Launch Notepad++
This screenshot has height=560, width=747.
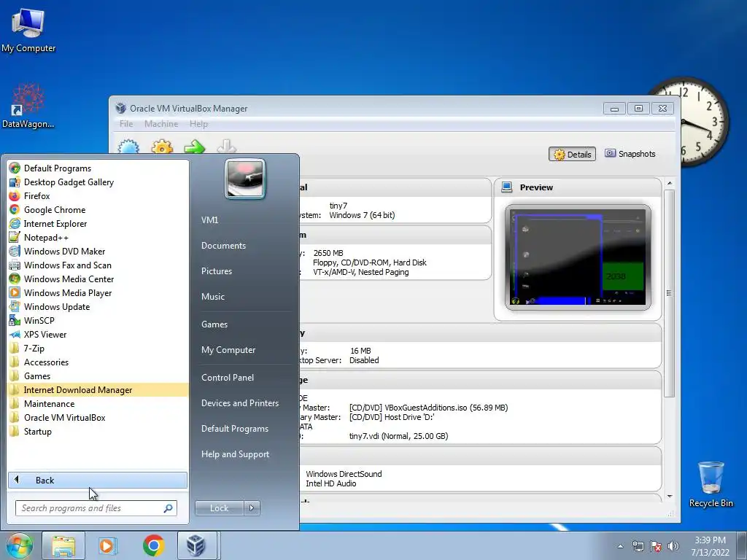coord(98,237)
